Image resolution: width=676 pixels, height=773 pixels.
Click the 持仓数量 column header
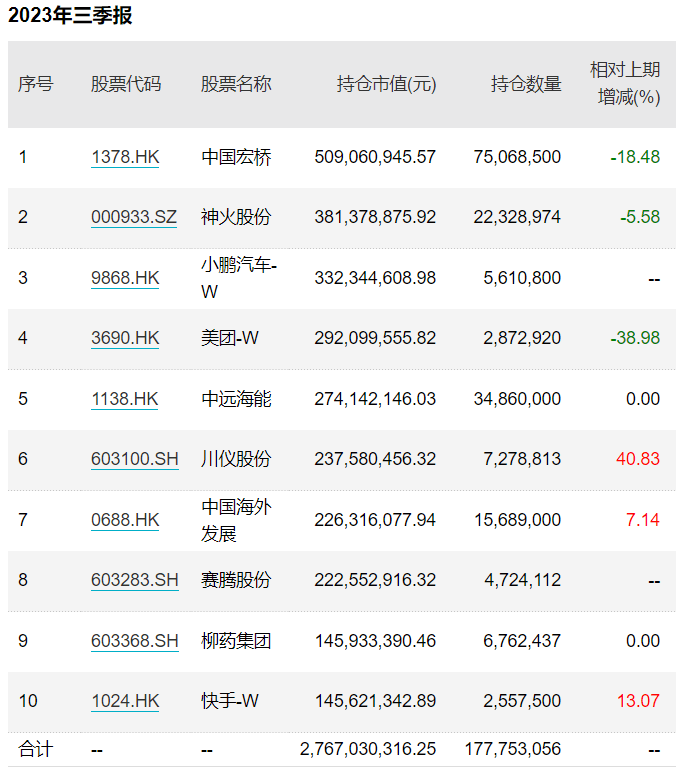(526, 84)
